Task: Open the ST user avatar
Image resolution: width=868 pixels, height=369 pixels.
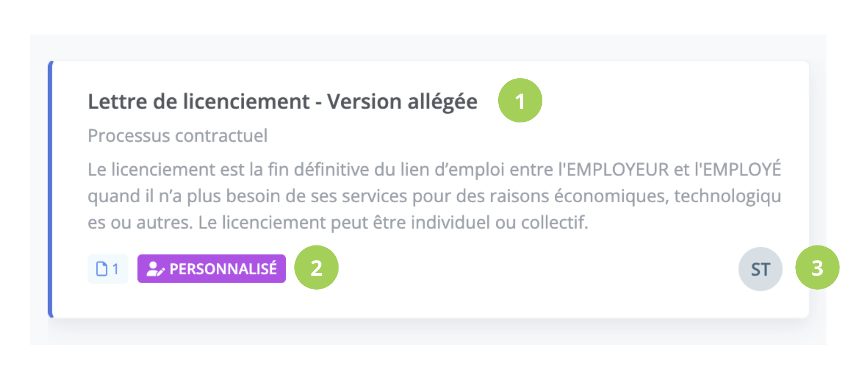Action: 760,269
